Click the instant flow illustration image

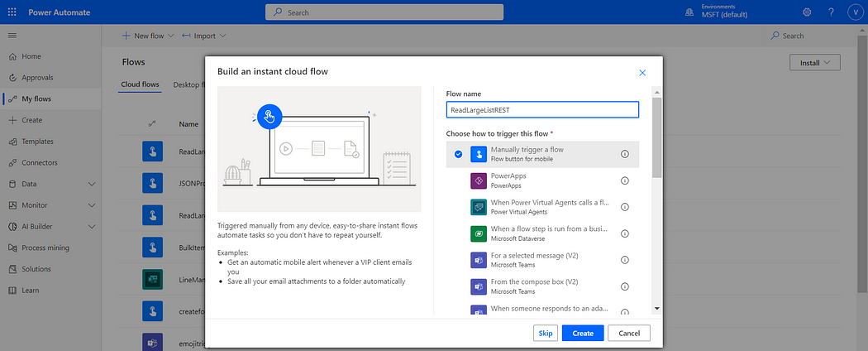pyautogui.click(x=319, y=149)
